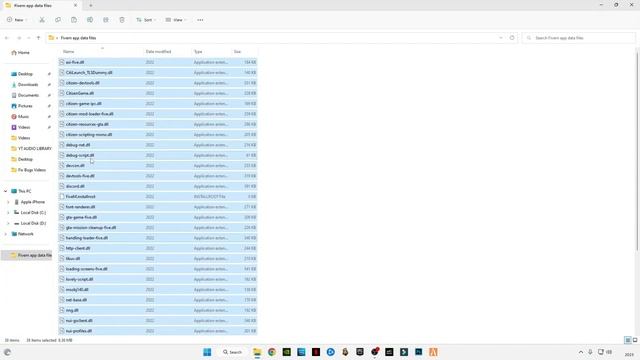Select the file citizen-scripting-mono.dll

click(x=158, y=135)
